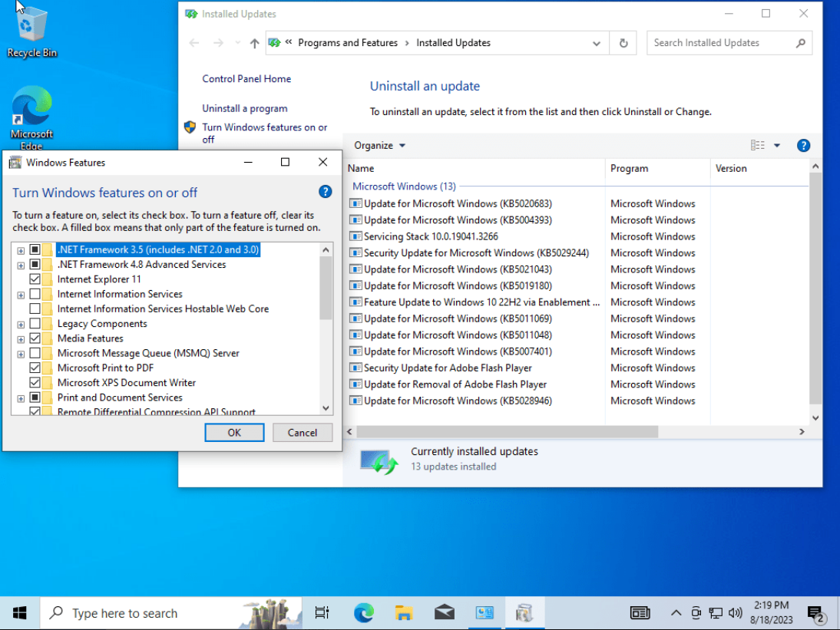The height and width of the screenshot is (630, 840).
Task: Collapse the Microsoft Windows (13) group header
Action: [x=404, y=186]
